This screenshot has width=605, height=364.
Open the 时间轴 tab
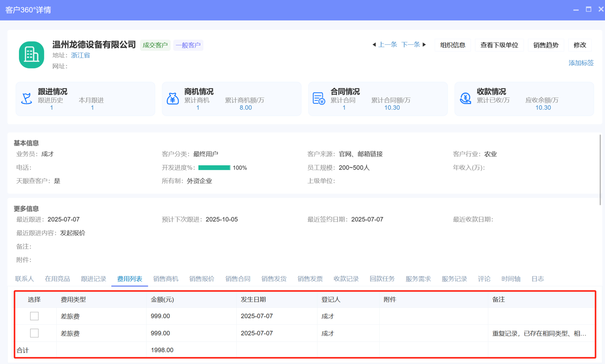[x=510, y=279]
